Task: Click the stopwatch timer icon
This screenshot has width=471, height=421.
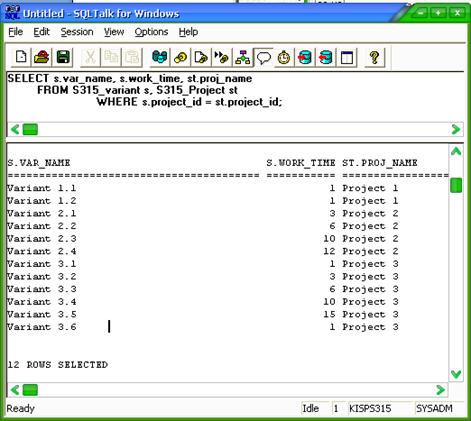Action: coord(284,57)
